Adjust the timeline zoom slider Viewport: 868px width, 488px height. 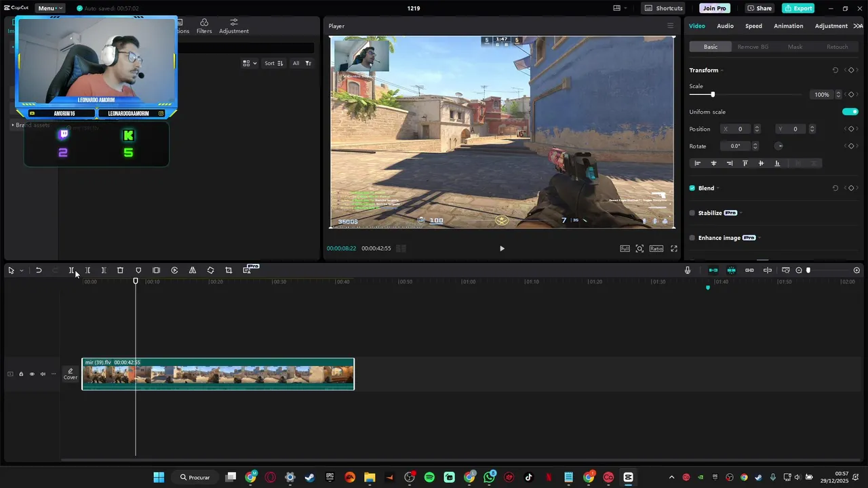click(x=808, y=270)
